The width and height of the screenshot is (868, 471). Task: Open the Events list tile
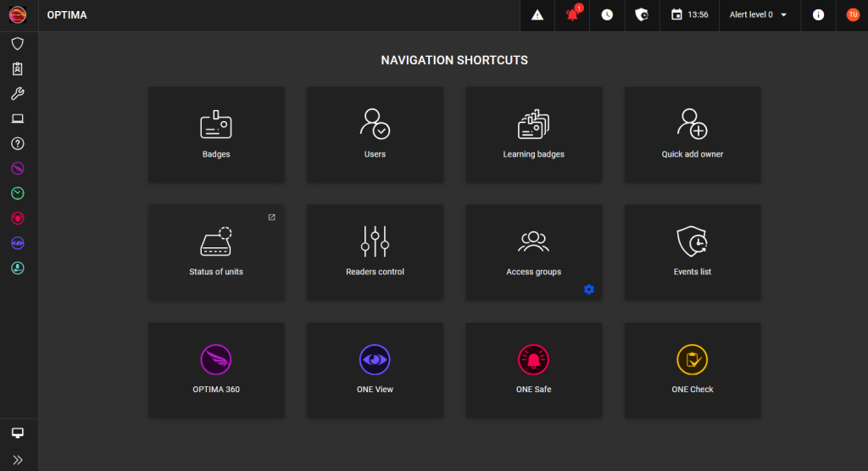[693, 252]
